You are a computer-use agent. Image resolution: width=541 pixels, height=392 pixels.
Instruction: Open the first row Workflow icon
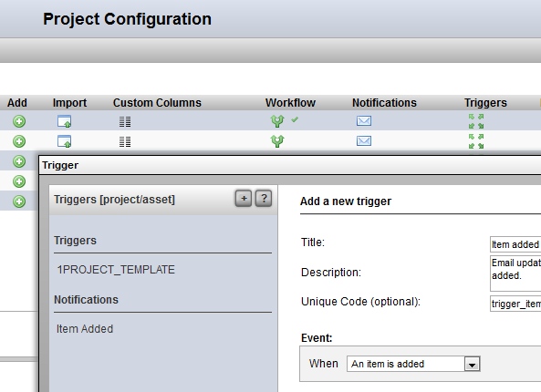tap(277, 121)
